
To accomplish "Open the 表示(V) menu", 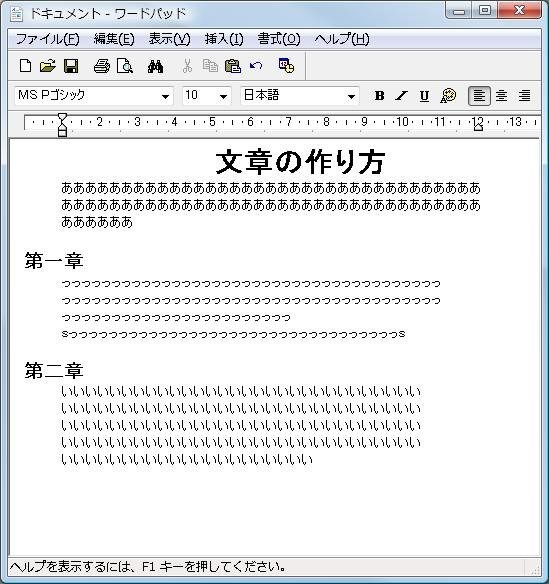I will pyautogui.click(x=169, y=39).
